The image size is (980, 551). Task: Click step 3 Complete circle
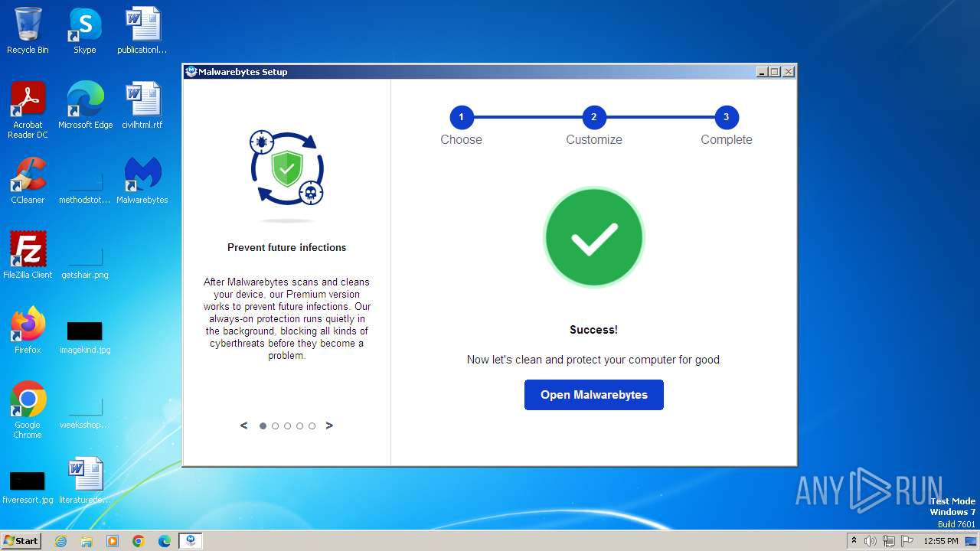tap(727, 117)
